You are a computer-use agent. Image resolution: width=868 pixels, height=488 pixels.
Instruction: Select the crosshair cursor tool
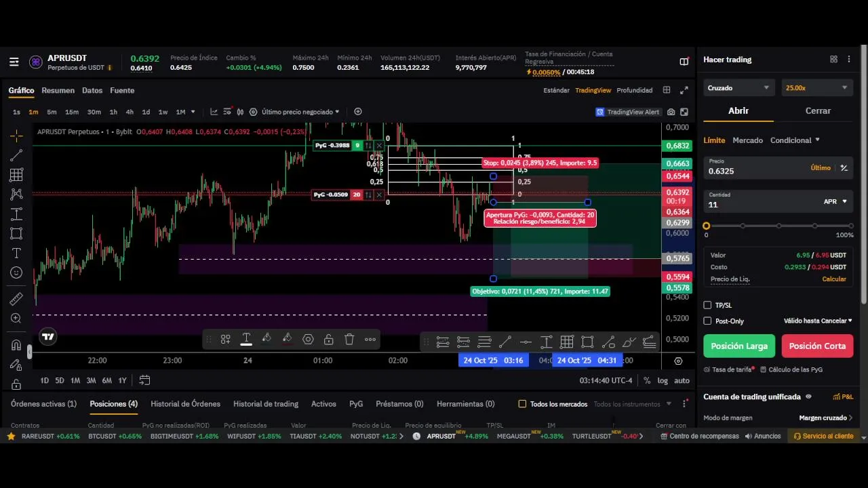click(16, 136)
